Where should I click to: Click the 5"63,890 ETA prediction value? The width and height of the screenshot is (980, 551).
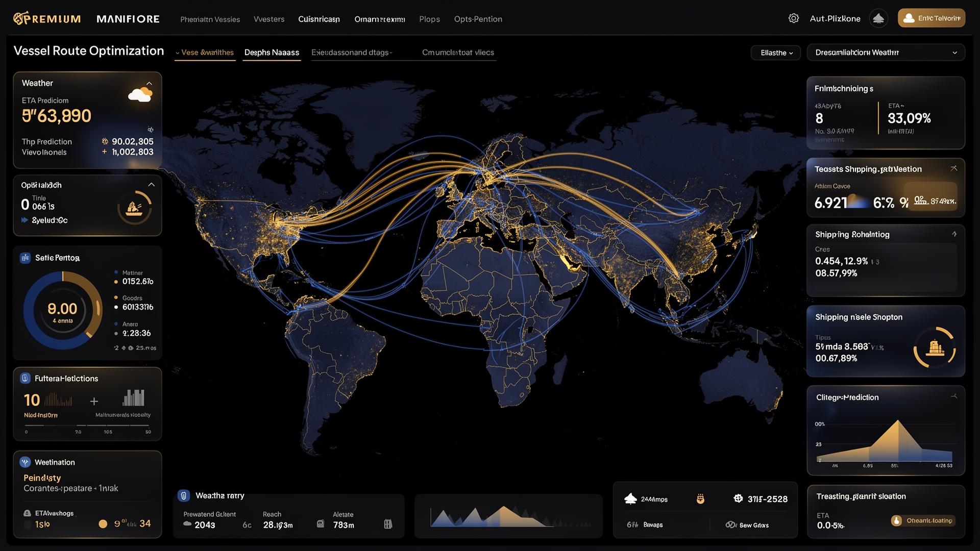pos(56,116)
